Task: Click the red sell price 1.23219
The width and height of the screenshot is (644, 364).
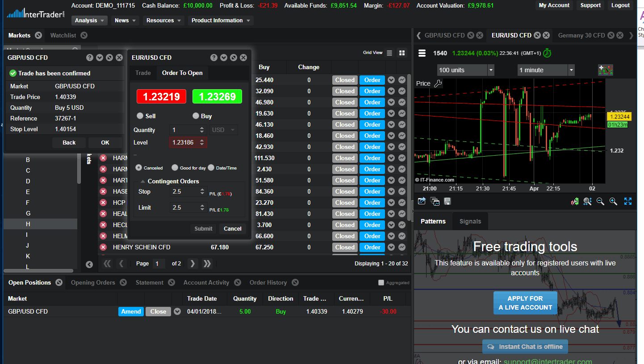Action: coord(161,96)
